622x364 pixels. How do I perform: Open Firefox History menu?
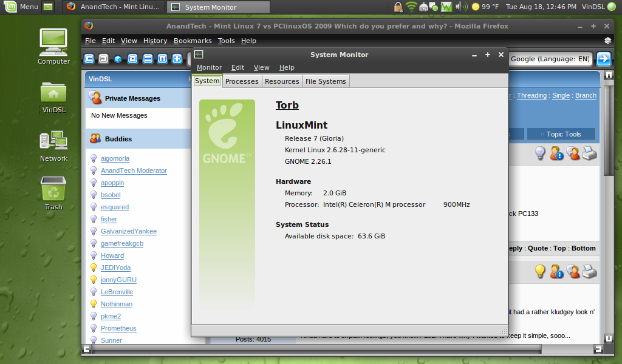tap(155, 41)
